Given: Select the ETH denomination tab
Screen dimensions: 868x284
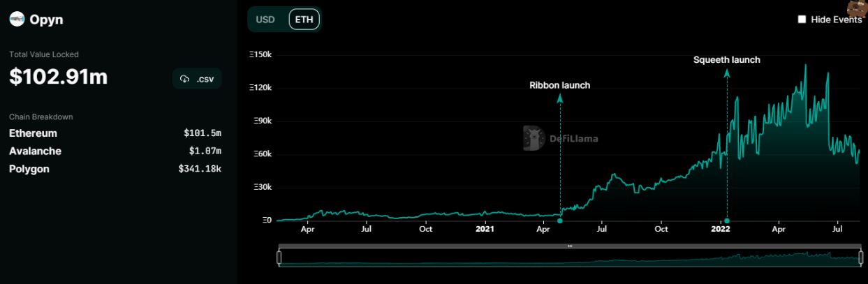Looking at the screenshot, I should tap(304, 20).
